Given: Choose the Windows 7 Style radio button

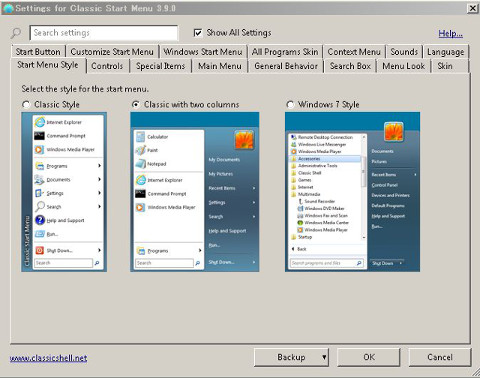Looking at the screenshot, I should 290,105.
